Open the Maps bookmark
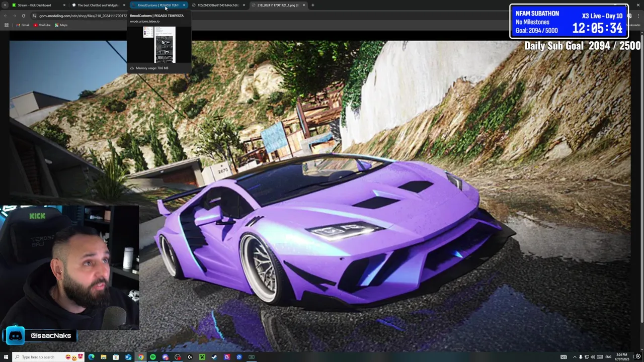Image resolution: width=644 pixels, height=362 pixels. click(x=61, y=25)
